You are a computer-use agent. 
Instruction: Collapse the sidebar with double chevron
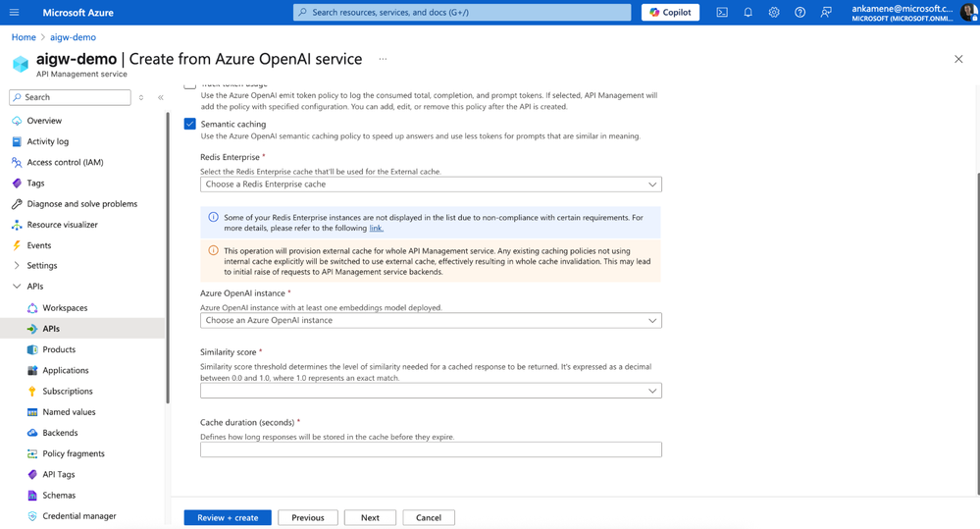161,97
